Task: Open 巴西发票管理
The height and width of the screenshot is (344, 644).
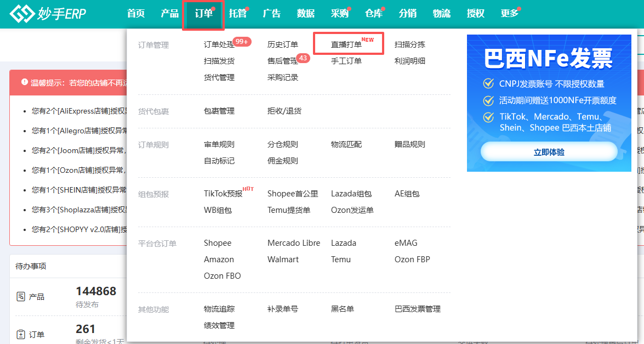Action: tap(418, 309)
